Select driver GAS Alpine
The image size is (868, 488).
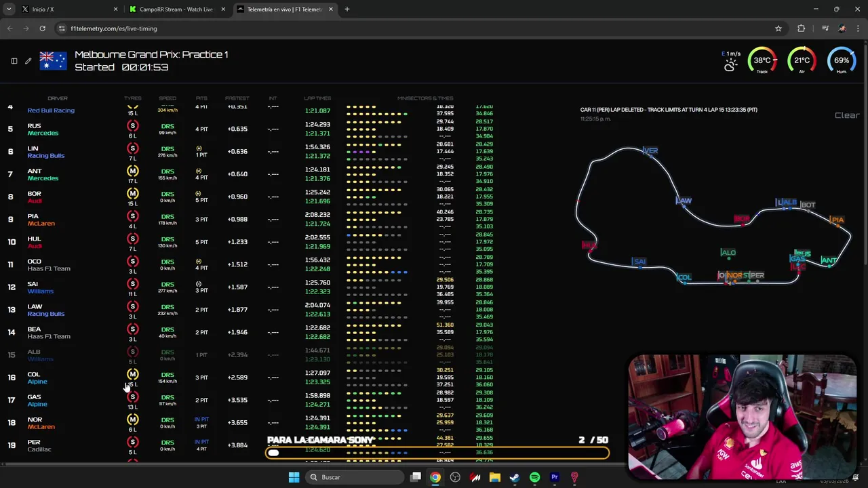coord(37,400)
